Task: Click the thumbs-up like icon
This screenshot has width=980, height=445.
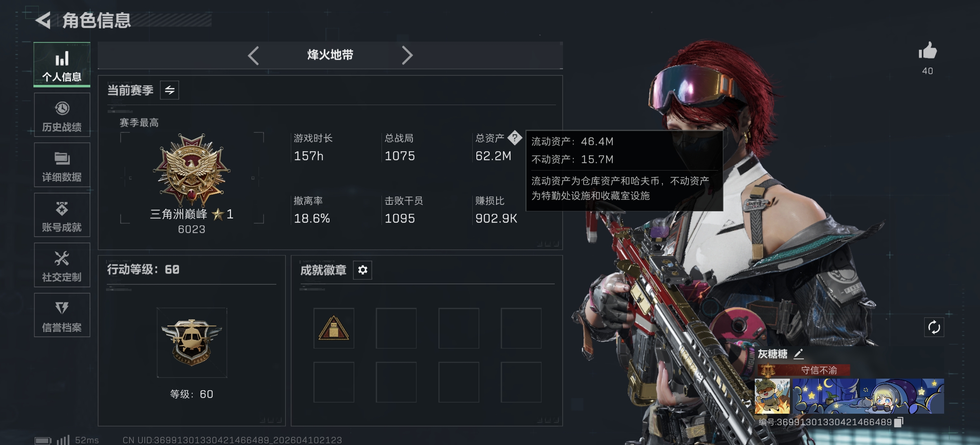Action: (x=927, y=51)
